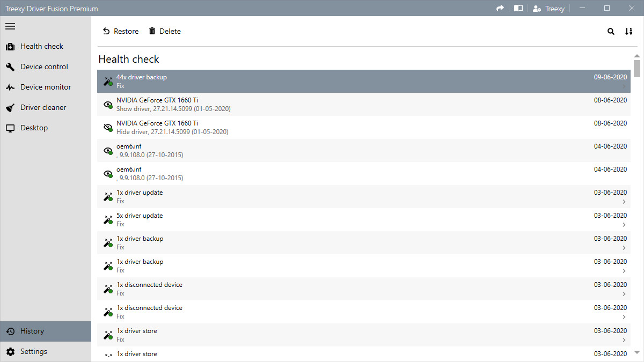This screenshot has width=644, height=362.
Task: Expand details for the 5x driver update fix
Action: pyautogui.click(x=624, y=225)
